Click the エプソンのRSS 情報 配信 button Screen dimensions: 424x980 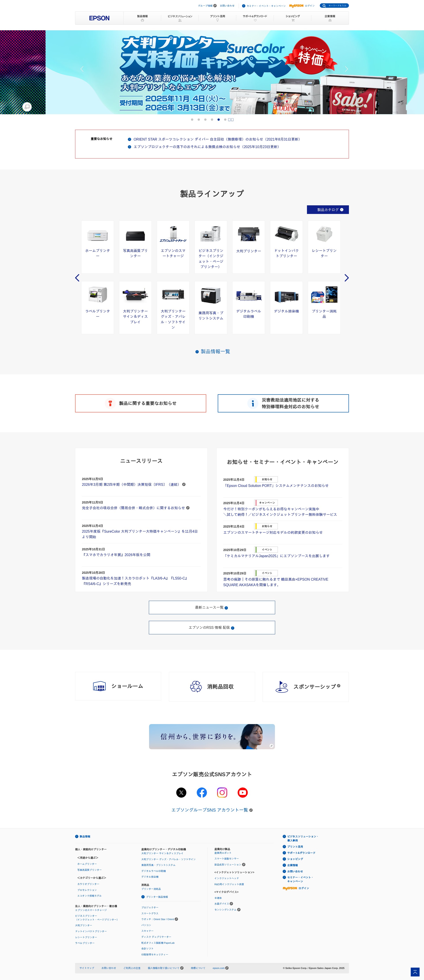click(212, 628)
